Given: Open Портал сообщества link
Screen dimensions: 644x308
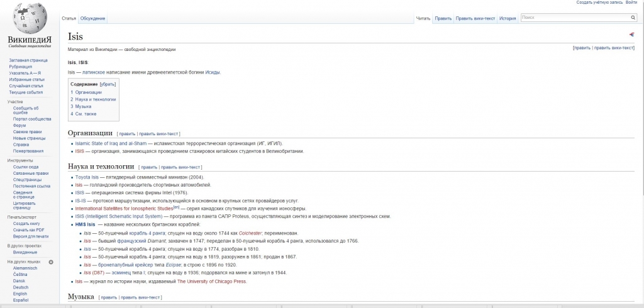Looking at the screenshot, I should 32,119.
